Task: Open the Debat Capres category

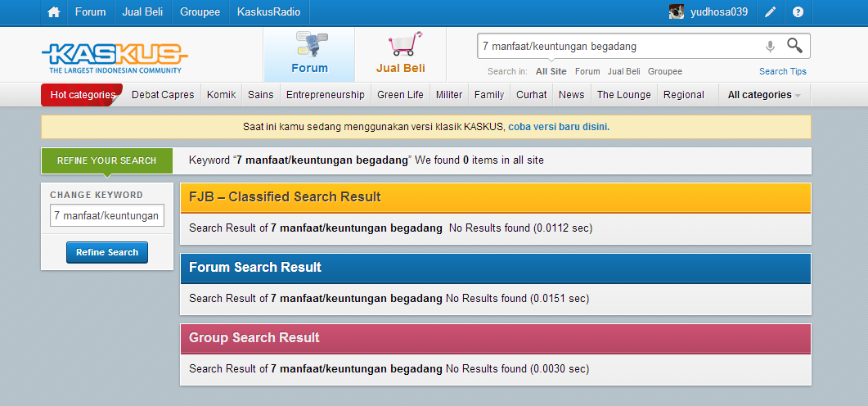Action: [163, 95]
